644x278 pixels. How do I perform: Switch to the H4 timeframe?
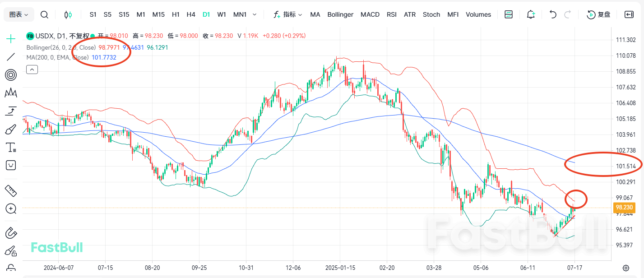click(x=191, y=14)
